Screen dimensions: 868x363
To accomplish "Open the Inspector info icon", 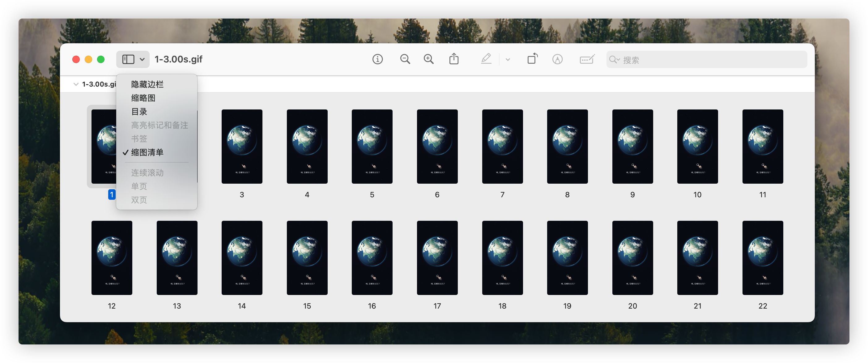I will pyautogui.click(x=377, y=59).
